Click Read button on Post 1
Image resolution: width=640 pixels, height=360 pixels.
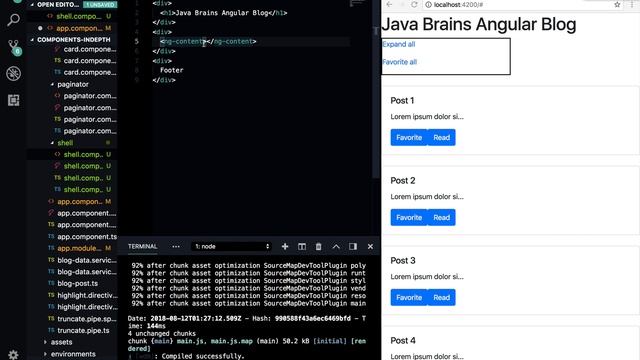tap(442, 138)
